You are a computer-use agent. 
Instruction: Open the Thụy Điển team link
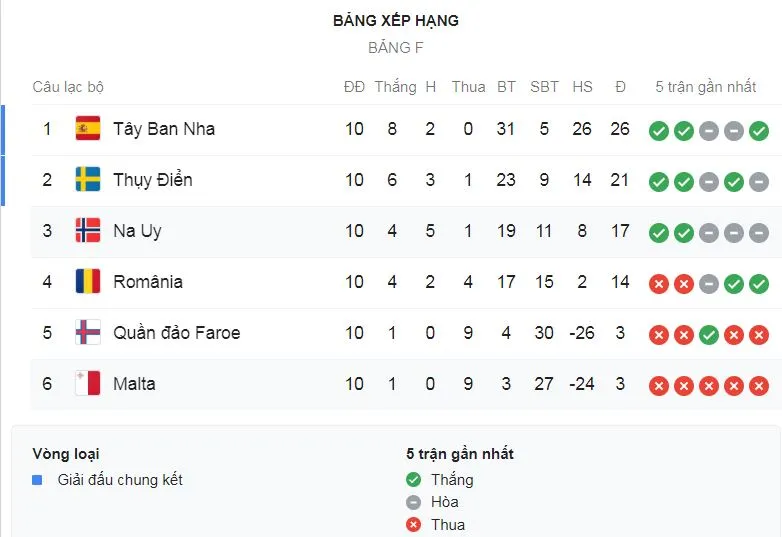(x=153, y=179)
